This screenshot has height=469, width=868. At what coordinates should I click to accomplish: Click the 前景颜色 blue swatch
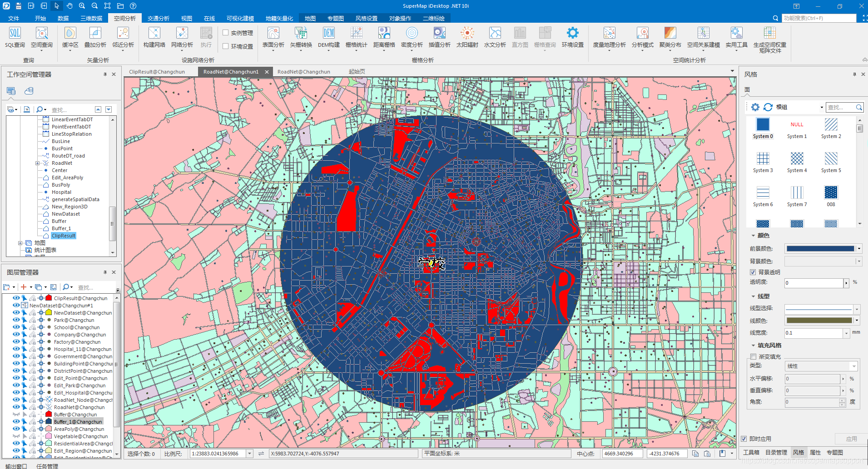[820, 249]
